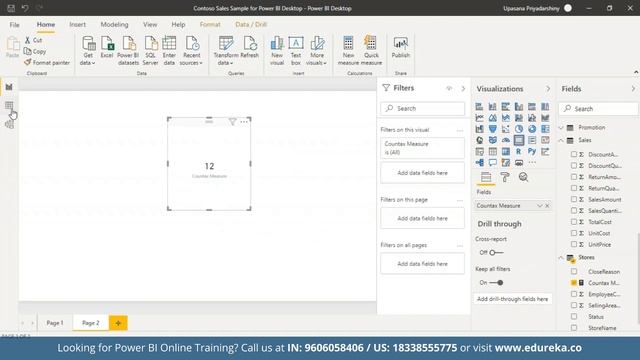Publish the report
This screenshot has height=360, width=640.
[x=401, y=47]
